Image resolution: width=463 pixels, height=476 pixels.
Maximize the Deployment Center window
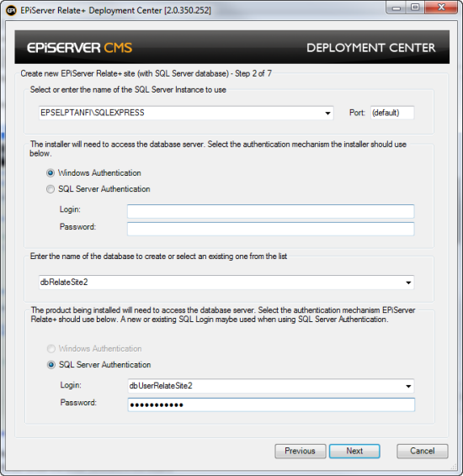(x=415, y=8)
